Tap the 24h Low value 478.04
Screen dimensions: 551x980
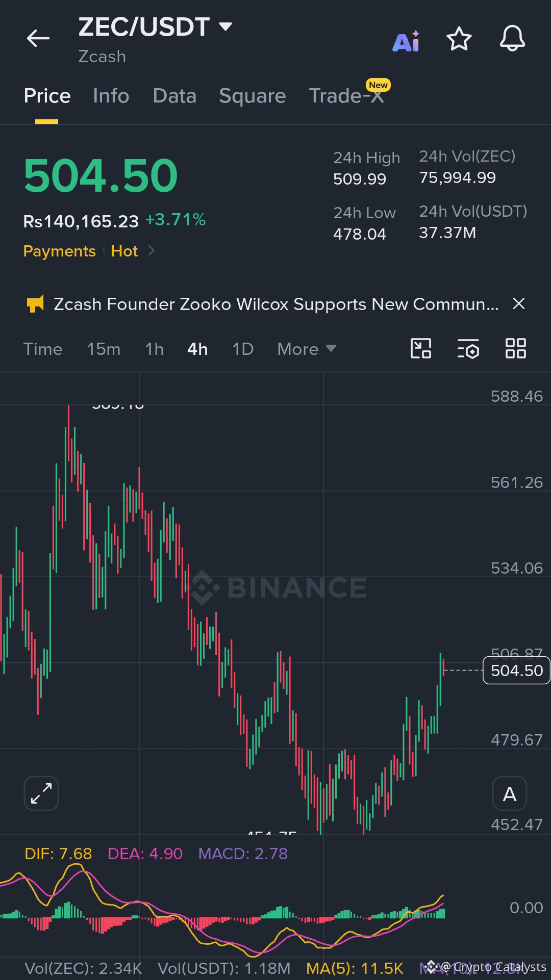point(360,234)
